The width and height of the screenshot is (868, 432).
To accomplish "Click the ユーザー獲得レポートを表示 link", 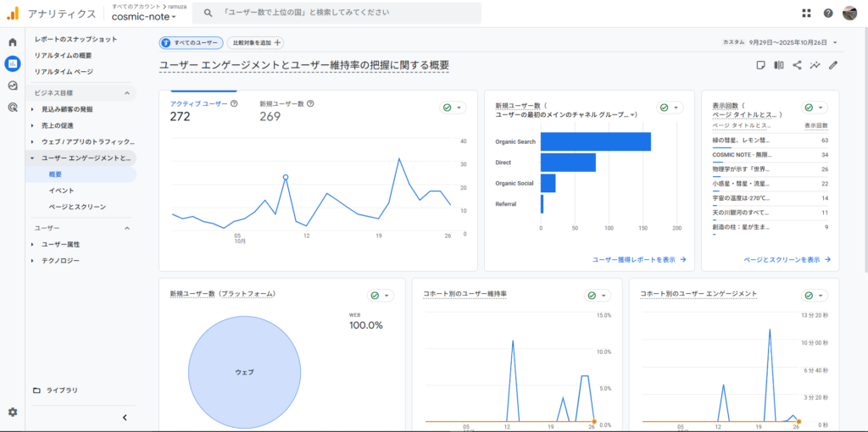I will point(639,259).
